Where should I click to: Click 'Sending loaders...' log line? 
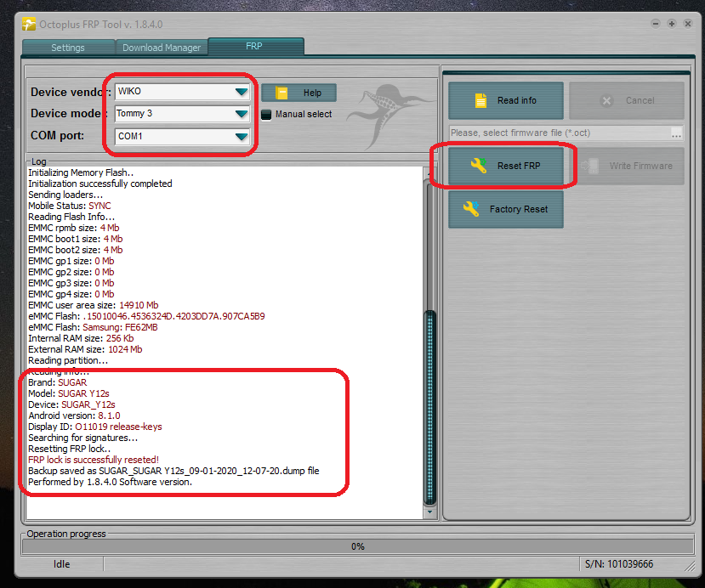(x=65, y=195)
